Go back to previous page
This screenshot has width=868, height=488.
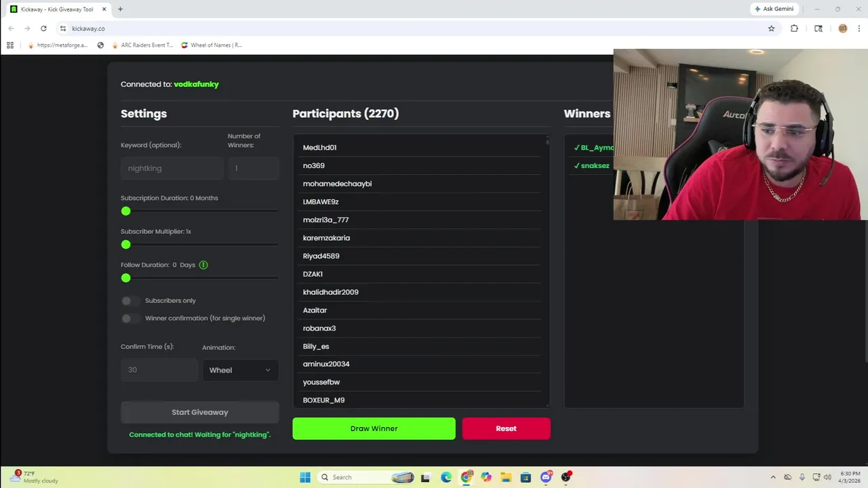(11, 28)
